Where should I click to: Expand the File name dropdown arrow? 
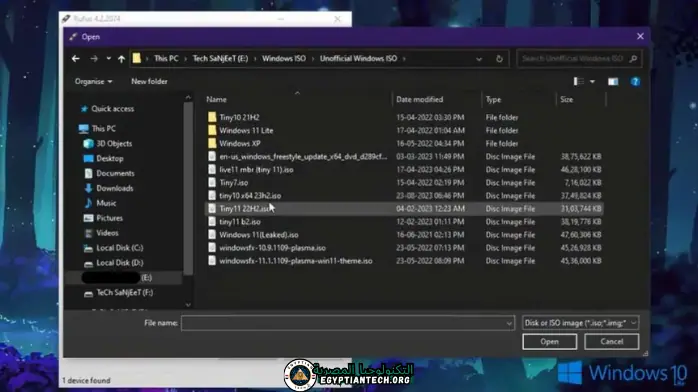coord(509,323)
